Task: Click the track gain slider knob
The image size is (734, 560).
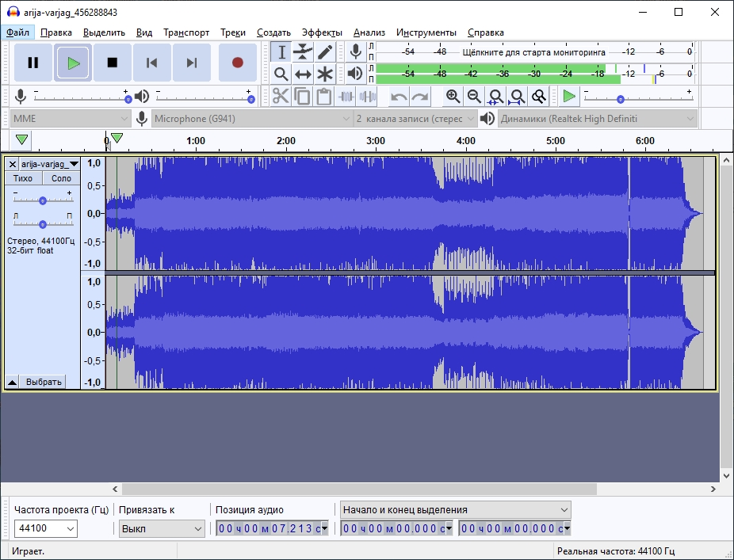Action: tap(43, 201)
